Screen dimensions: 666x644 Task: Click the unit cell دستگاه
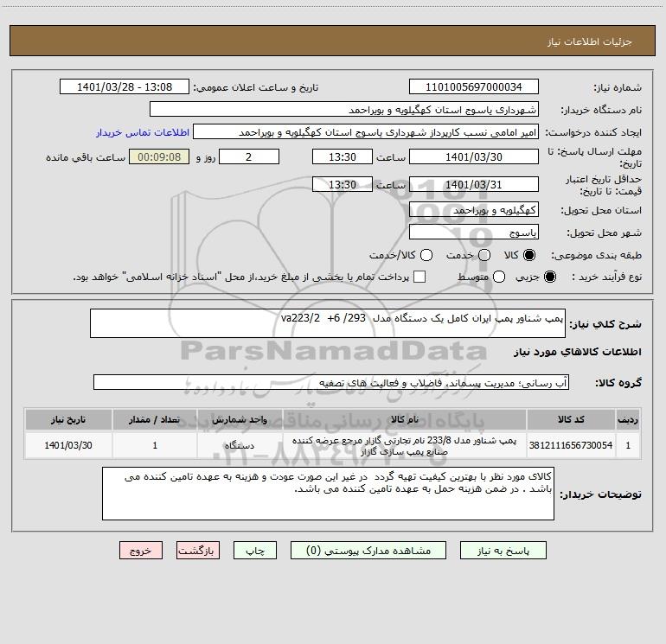[x=240, y=445]
